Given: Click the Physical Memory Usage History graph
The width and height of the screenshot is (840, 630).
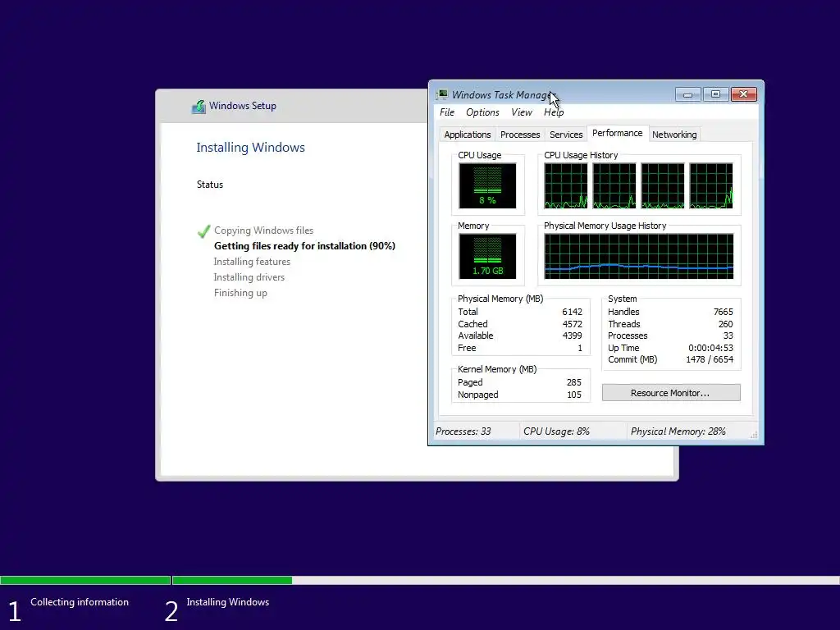Looking at the screenshot, I should [x=638, y=257].
